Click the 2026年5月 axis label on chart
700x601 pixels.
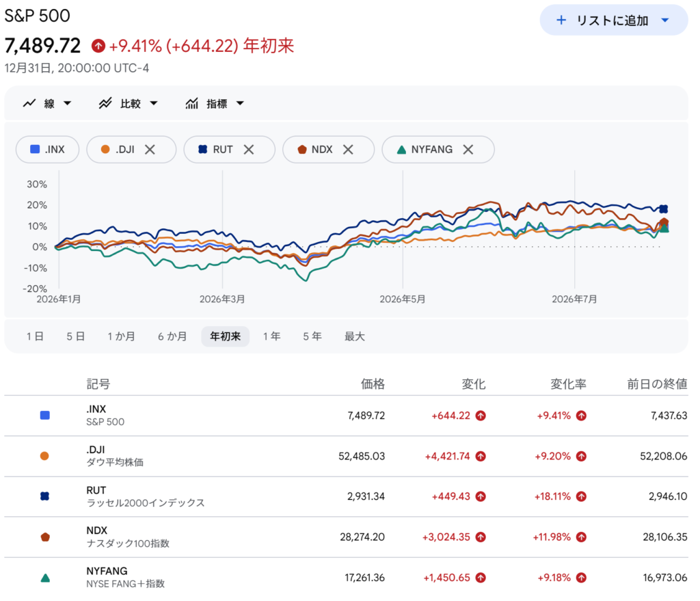tap(402, 299)
